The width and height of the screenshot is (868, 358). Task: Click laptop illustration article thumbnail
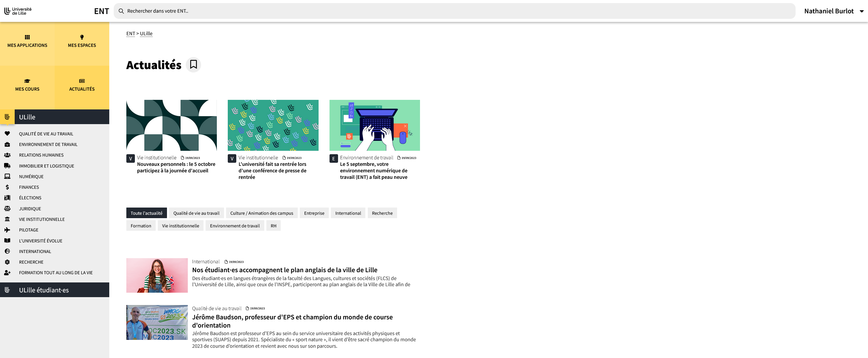tap(375, 125)
